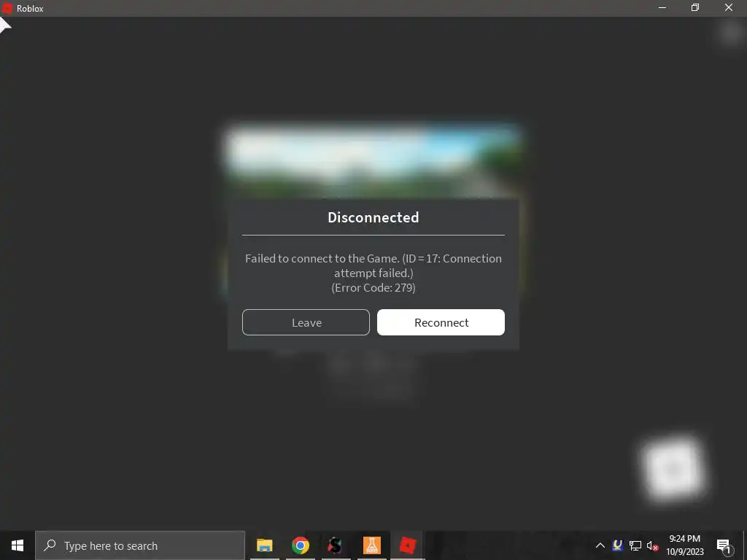Open Google Chrome from the taskbar

300,545
